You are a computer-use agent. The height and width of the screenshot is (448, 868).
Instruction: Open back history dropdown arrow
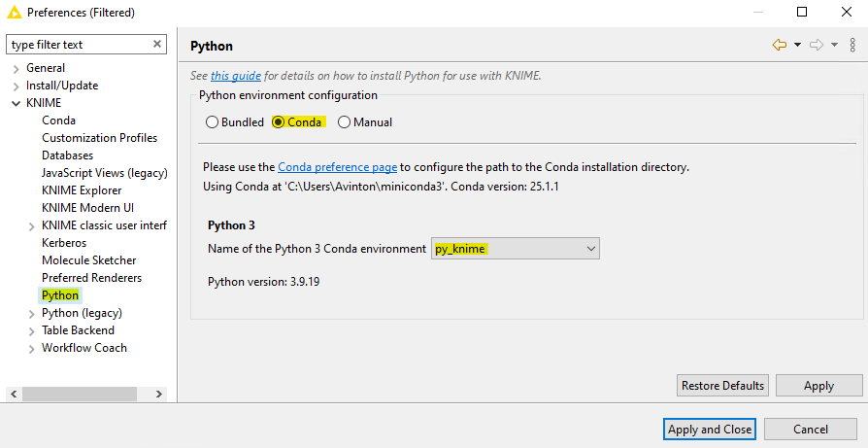coord(798,45)
